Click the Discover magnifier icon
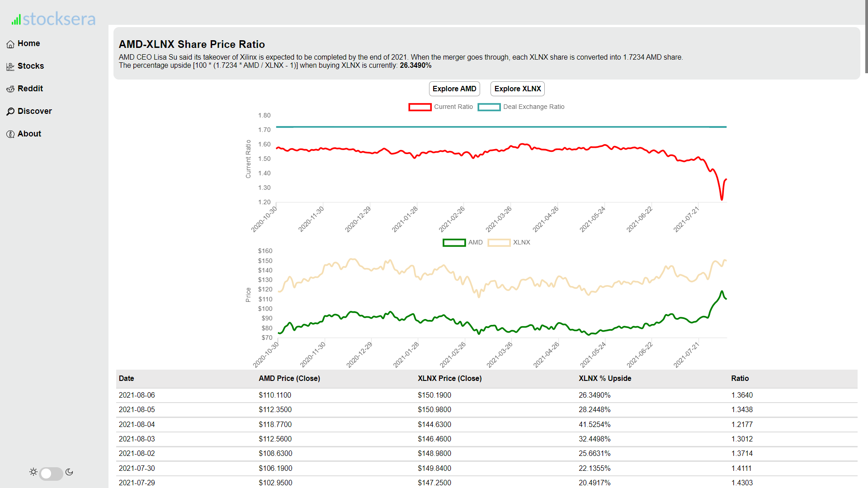This screenshot has width=868, height=488. tap(10, 112)
